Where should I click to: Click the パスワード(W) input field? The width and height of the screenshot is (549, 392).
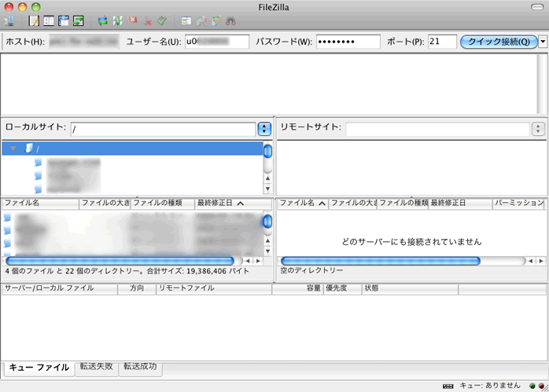tap(348, 42)
